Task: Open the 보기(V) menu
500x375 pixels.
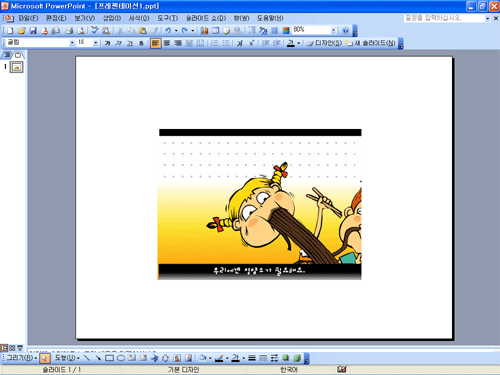Action: coord(84,18)
